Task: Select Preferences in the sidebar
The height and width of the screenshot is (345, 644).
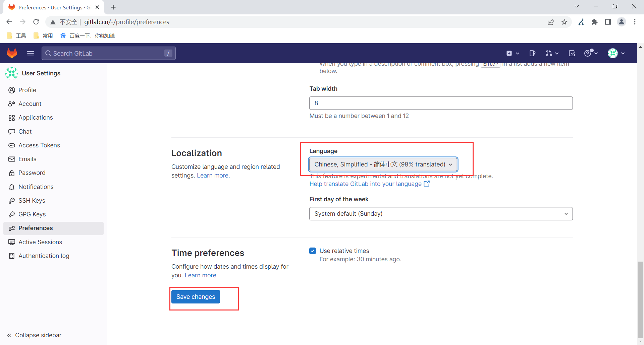Action: click(x=54, y=228)
